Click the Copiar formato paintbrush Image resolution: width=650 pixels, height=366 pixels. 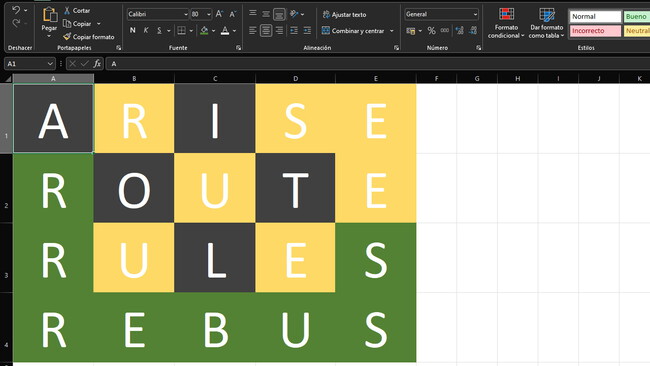[89, 37]
